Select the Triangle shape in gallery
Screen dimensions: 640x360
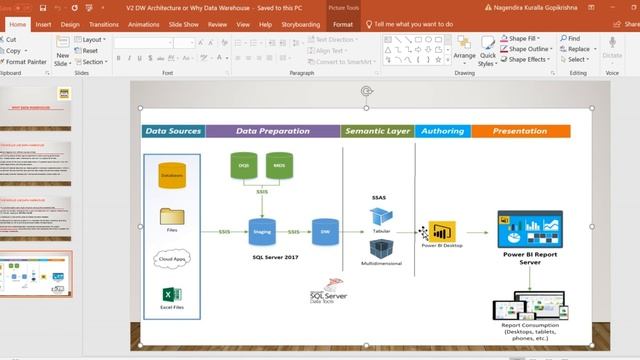point(388,50)
